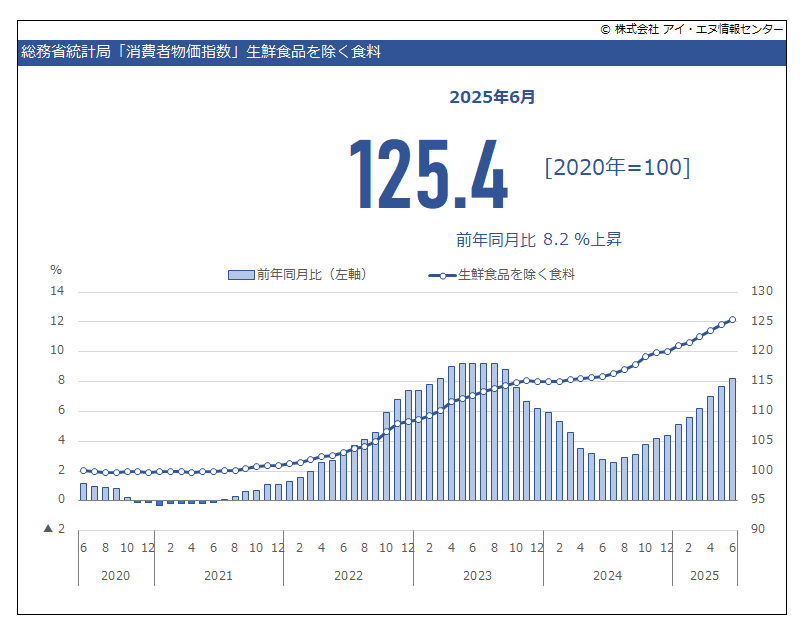The height and width of the screenshot is (635, 804).
Task: Click the lowest 2024 bar near August
Action: (613, 481)
